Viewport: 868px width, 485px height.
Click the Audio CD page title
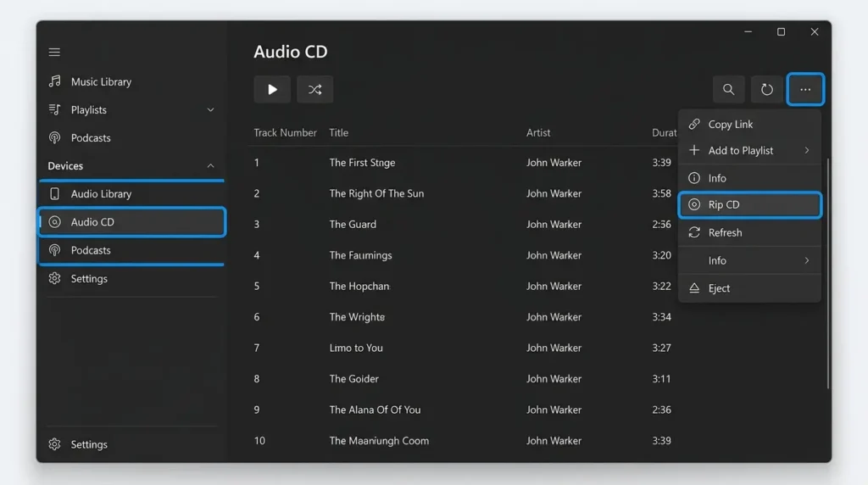[291, 52]
